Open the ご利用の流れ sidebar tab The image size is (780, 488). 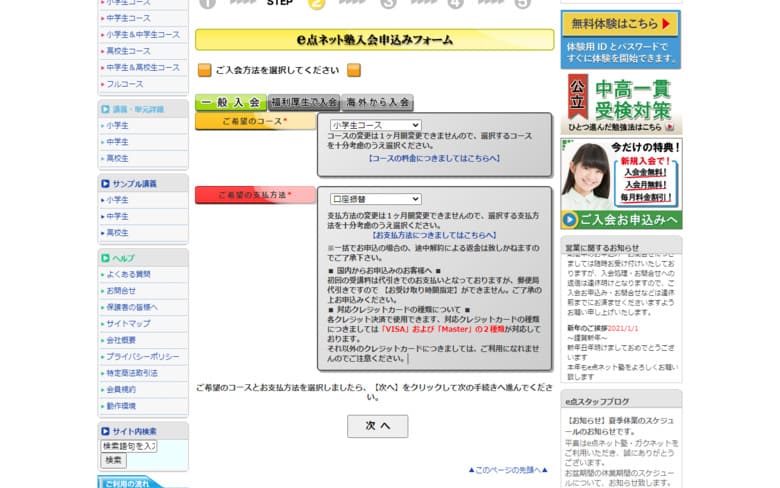pyautogui.click(x=130, y=483)
